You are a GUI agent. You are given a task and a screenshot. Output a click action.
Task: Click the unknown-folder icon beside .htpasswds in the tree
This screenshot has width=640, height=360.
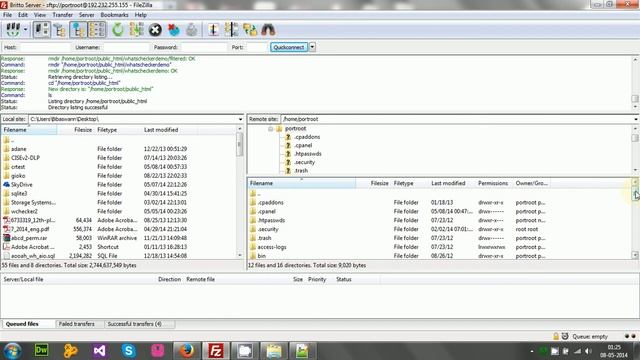[288, 154]
